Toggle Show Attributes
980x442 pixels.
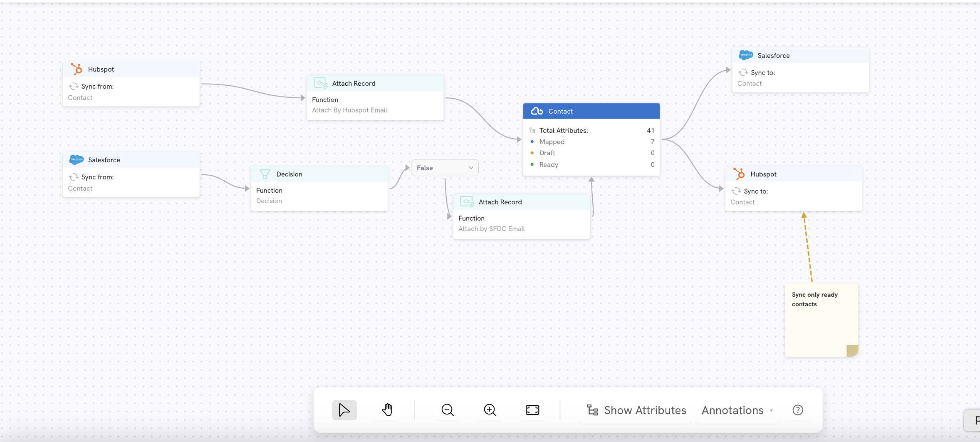tap(636, 410)
